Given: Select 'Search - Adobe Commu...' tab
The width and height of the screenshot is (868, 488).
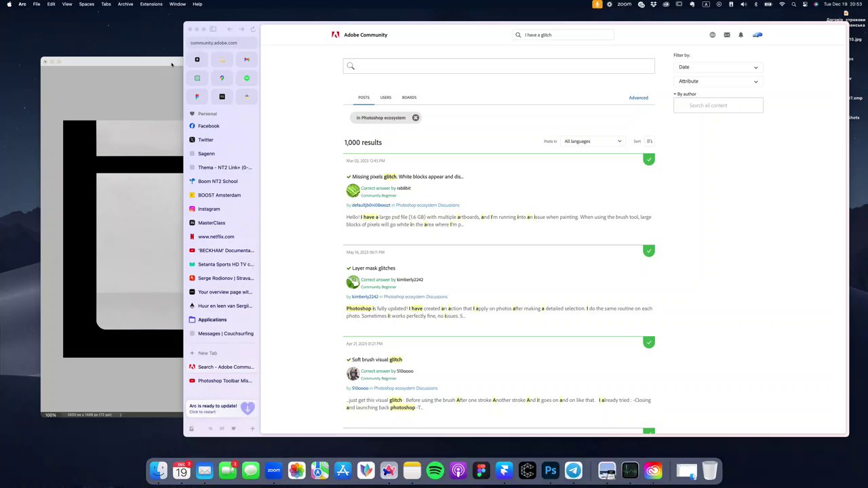Looking at the screenshot, I should click(222, 367).
